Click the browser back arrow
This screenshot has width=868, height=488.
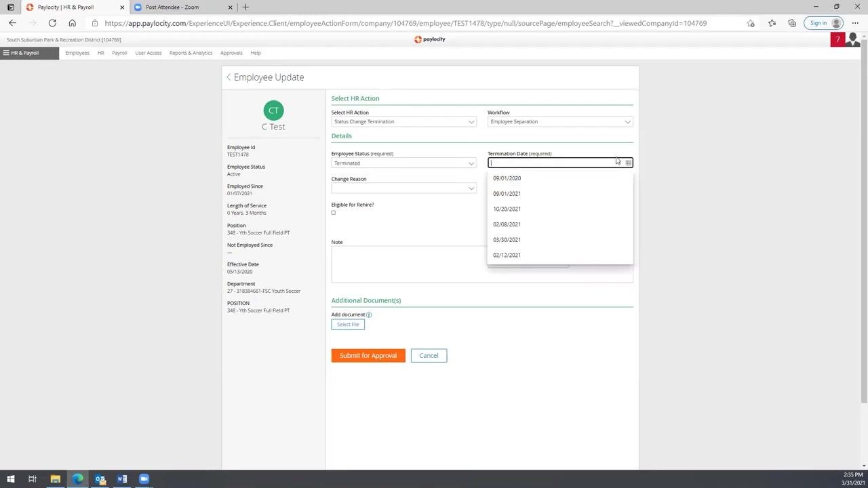[x=12, y=23]
